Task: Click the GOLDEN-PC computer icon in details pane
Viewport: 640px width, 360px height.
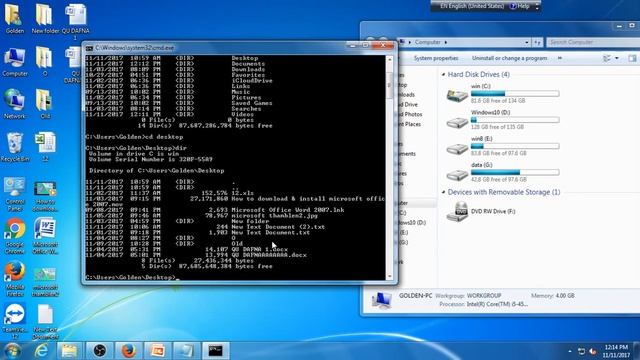Action: pyautogui.click(x=382, y=300)
